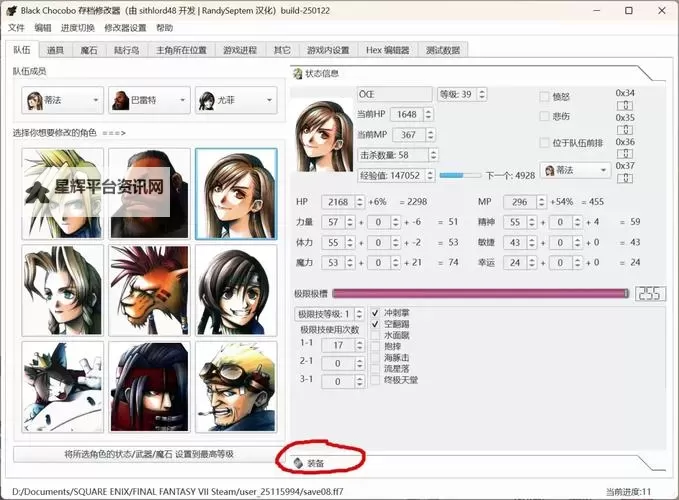Screen dimensions: 679x500
Task: Open third party slot dropdown showing 尤菲
Action: [236, 100]
